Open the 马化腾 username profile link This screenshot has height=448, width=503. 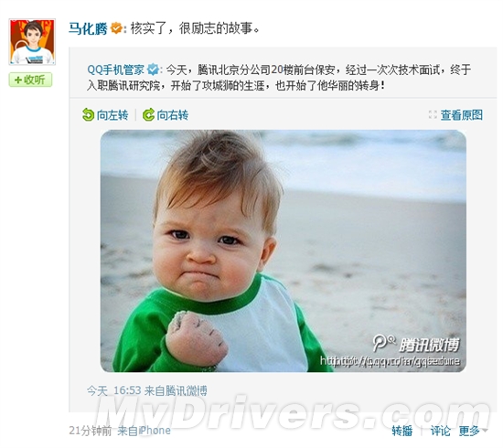pos(88,28)
